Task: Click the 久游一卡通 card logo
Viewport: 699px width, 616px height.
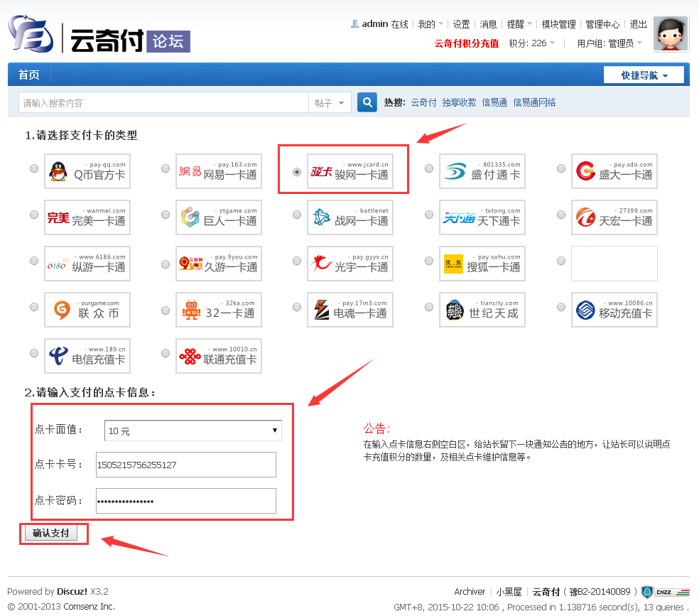Action: [219, 264]
